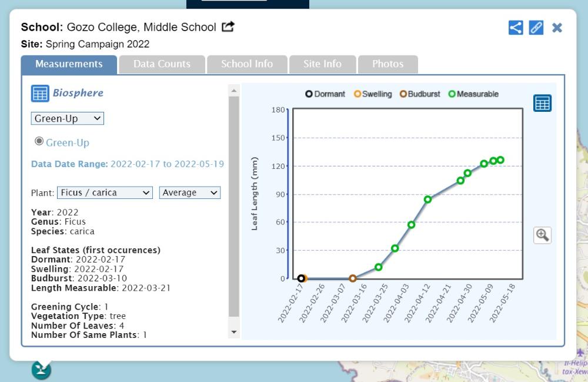Click the copy link icon
The height and width of the screenshot is (382, 588).
pos(536,28)
